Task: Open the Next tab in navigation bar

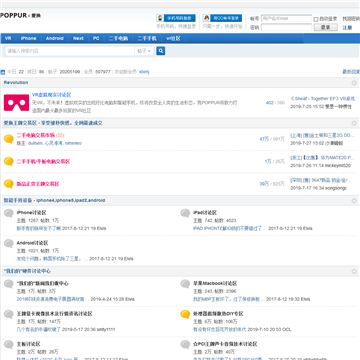Action: [x=78, y=38]
